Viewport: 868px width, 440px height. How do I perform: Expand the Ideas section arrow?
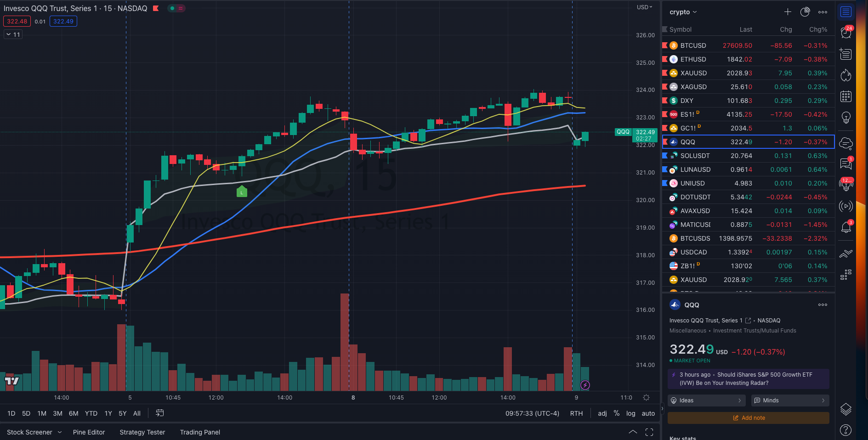[x=739, y=401]
